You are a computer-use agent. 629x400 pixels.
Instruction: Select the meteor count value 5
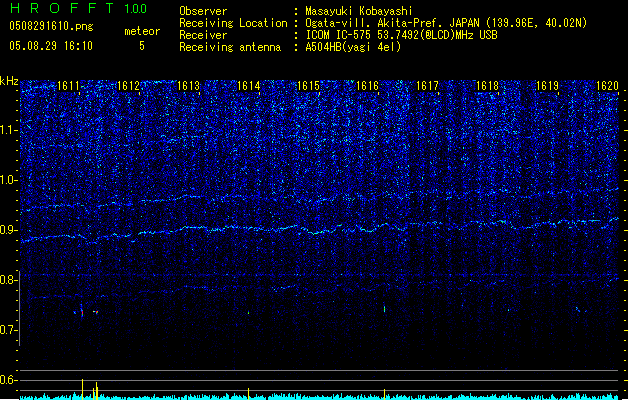coord(141,46)
